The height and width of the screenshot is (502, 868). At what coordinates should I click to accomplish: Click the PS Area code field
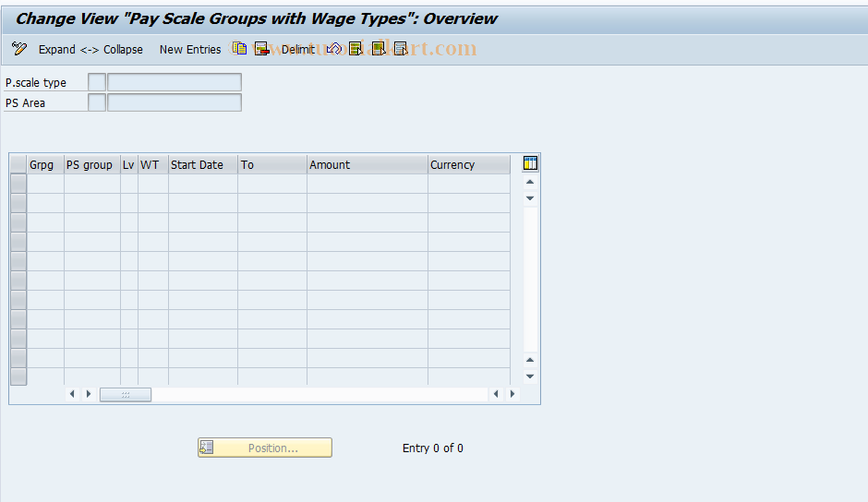[x=97, y=102]
